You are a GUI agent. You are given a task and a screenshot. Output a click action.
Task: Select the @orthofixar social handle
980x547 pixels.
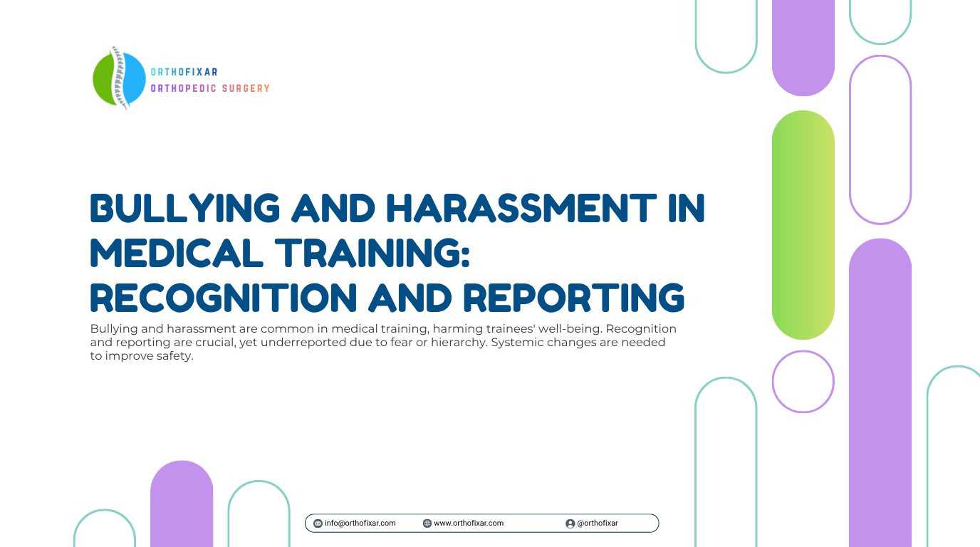(x=597, y=523)
